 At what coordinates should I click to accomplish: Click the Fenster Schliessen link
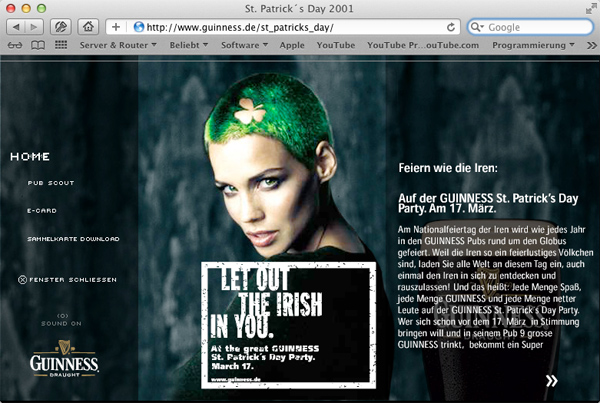pos(73,280)
